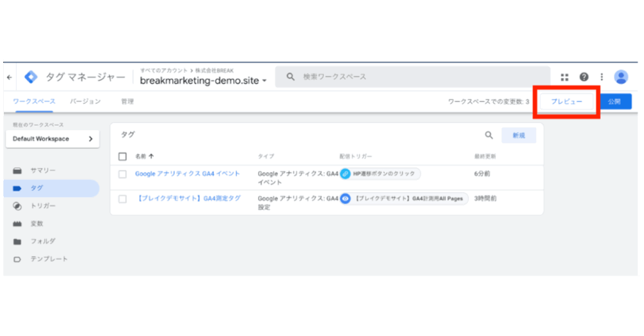The height and width of the screenshot is (336, 644).
Task: Switch to the ワークスペース tab
Action: 34,101
